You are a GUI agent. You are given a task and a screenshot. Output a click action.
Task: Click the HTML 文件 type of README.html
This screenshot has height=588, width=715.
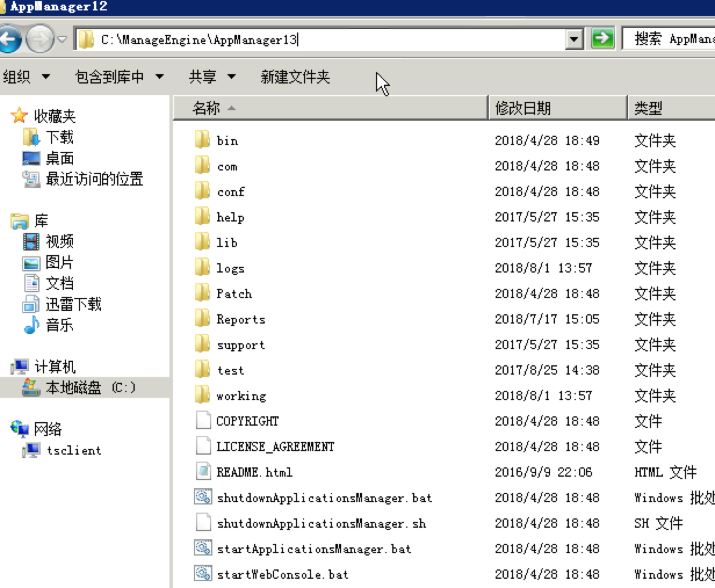tap(665, 473)
